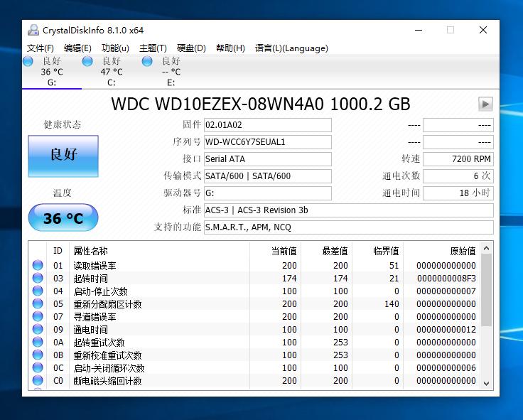Open the 编辑(E) menu
This screenshot has width=523, height=420.
(x=77, y=48)
